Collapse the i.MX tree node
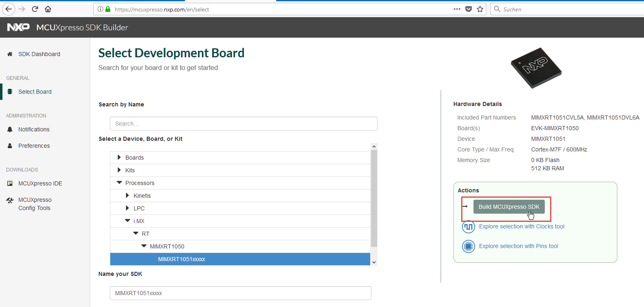The image size is (644, 307). (127, 221)
